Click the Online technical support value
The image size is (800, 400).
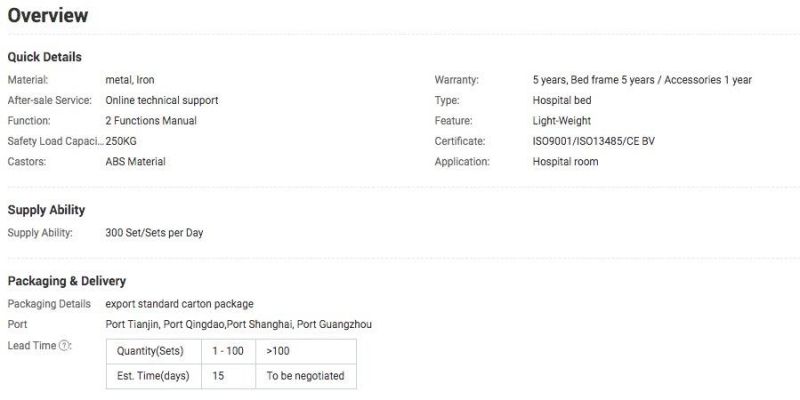pyautogui.click(x=162, y=101)
